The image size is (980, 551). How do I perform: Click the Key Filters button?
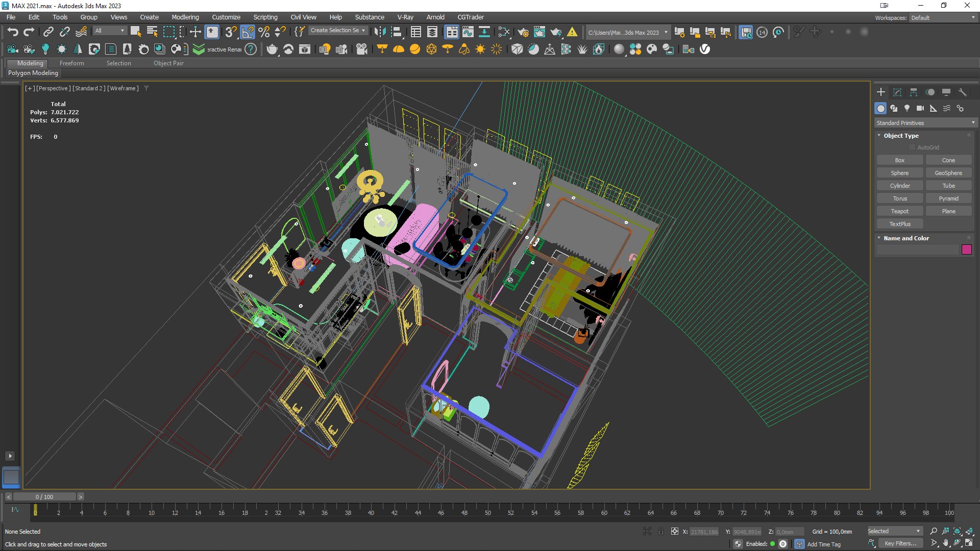[x=900, y=544]
